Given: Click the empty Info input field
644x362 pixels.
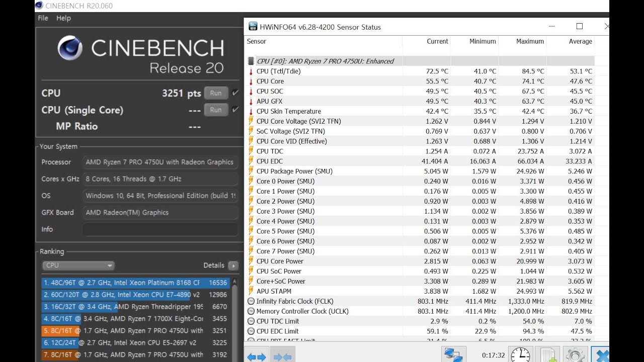Looking at the screenshot, I should click(160, 229).
